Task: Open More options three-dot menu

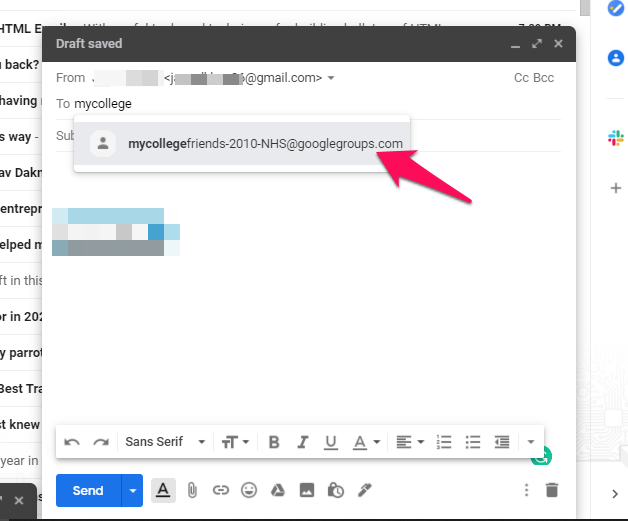Action: pos(526,490)
